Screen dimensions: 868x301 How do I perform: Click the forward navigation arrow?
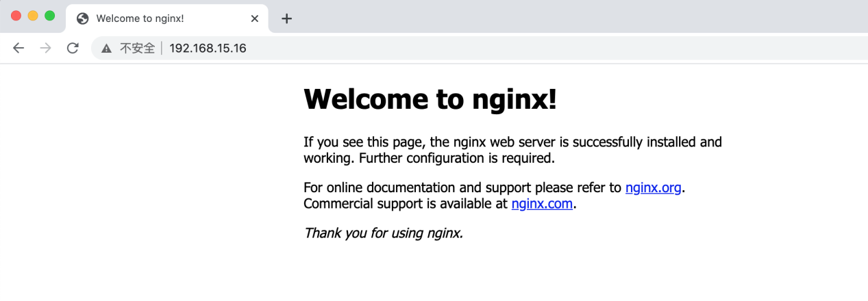tap(45, 48)
